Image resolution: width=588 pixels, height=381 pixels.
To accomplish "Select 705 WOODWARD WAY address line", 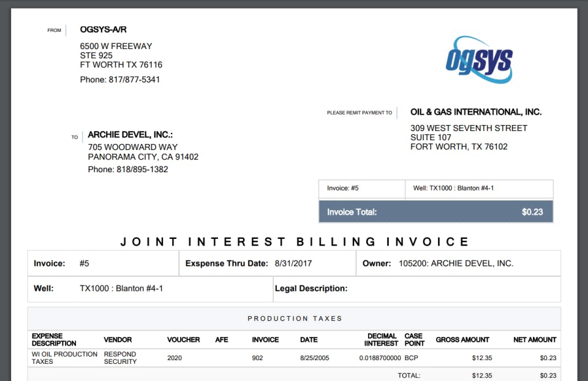I will [x=133, y=148].
